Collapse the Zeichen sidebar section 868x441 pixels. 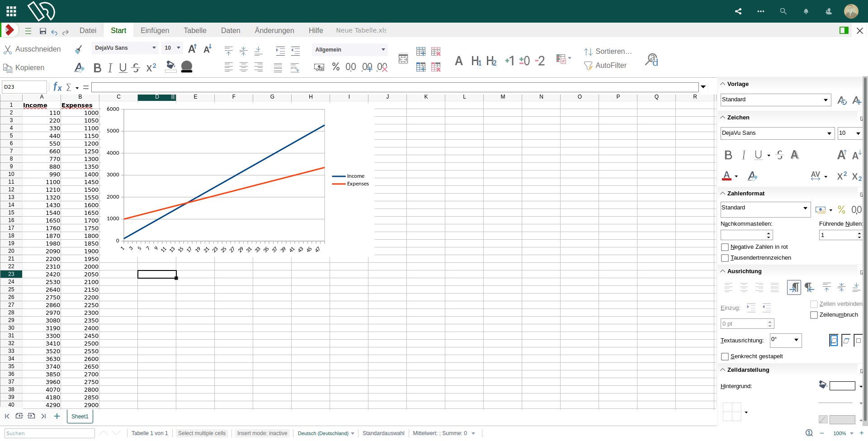tap(723, 118)
